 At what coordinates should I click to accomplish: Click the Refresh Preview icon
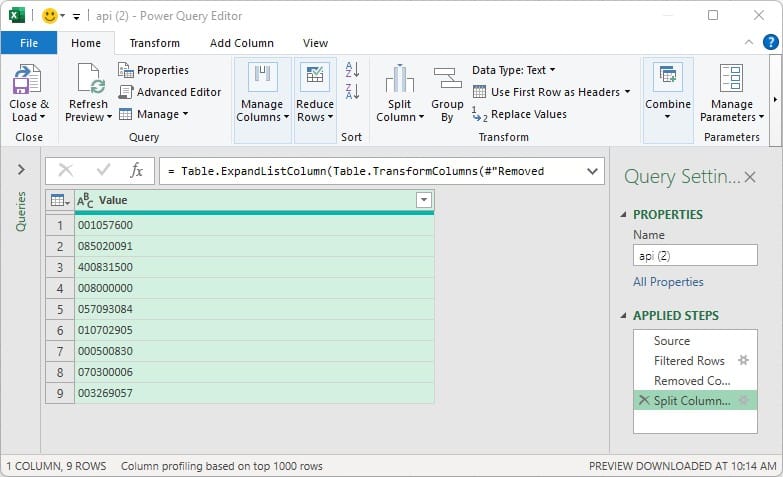89,80
